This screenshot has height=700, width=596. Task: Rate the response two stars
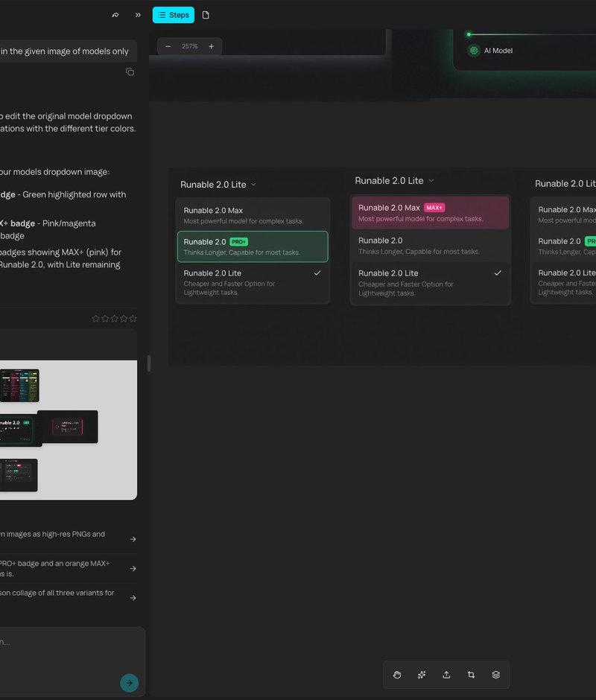click(105, 318)
